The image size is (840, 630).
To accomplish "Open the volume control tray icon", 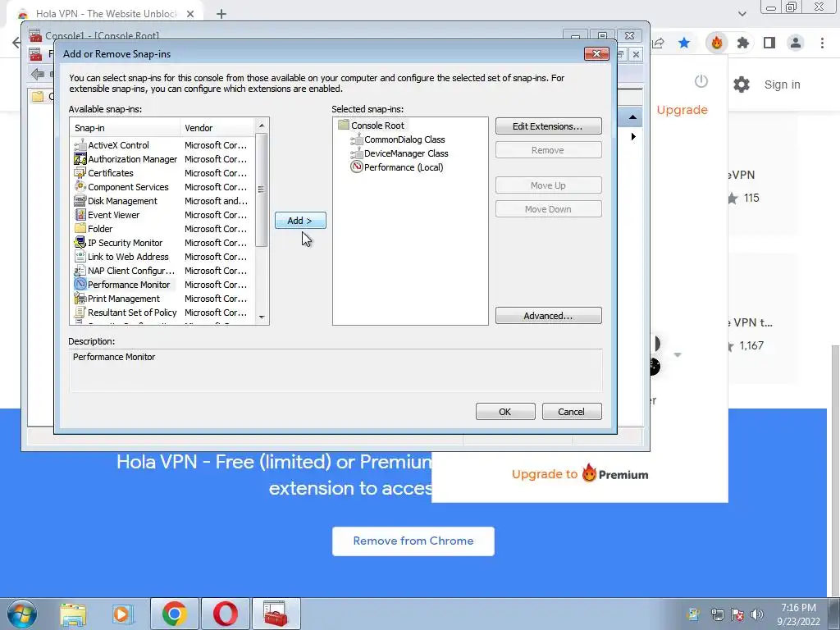I will click(756, 614).
